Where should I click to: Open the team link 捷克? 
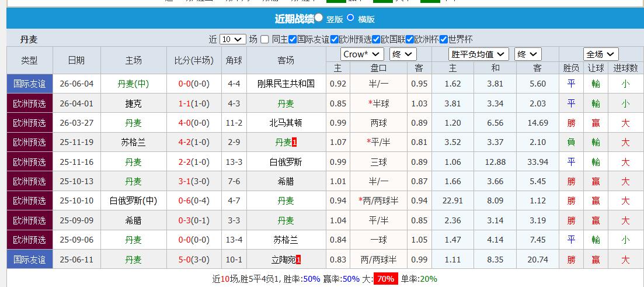coord(134,103)
